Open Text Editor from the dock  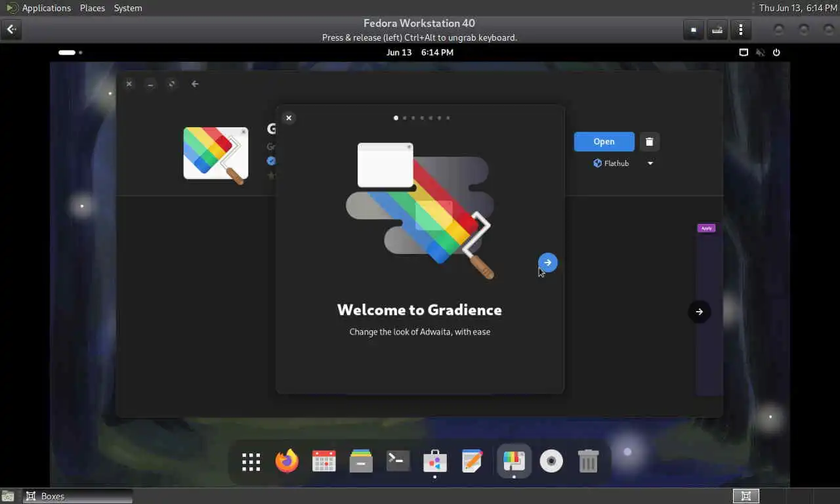472,461
